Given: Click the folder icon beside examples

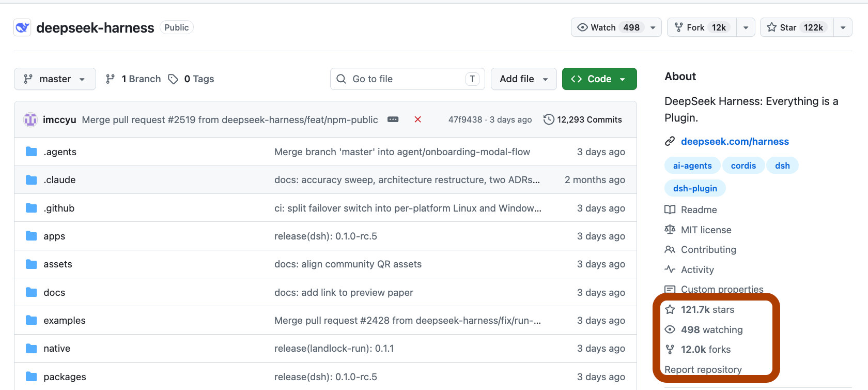Looking at the screenshot, I should [x=32, y=320].
